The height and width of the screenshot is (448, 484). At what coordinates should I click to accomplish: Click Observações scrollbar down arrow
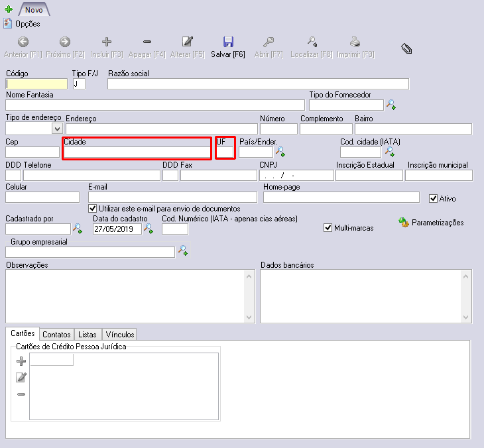click(x=249, y=317)
